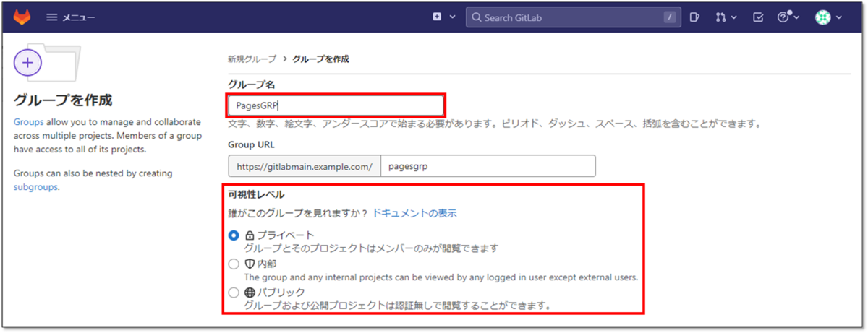Viewport: 868px width, 333px height.
Task: Go back to 新規グループ breadcrumb
Action: pyautogui.click(x=252, y=59)
